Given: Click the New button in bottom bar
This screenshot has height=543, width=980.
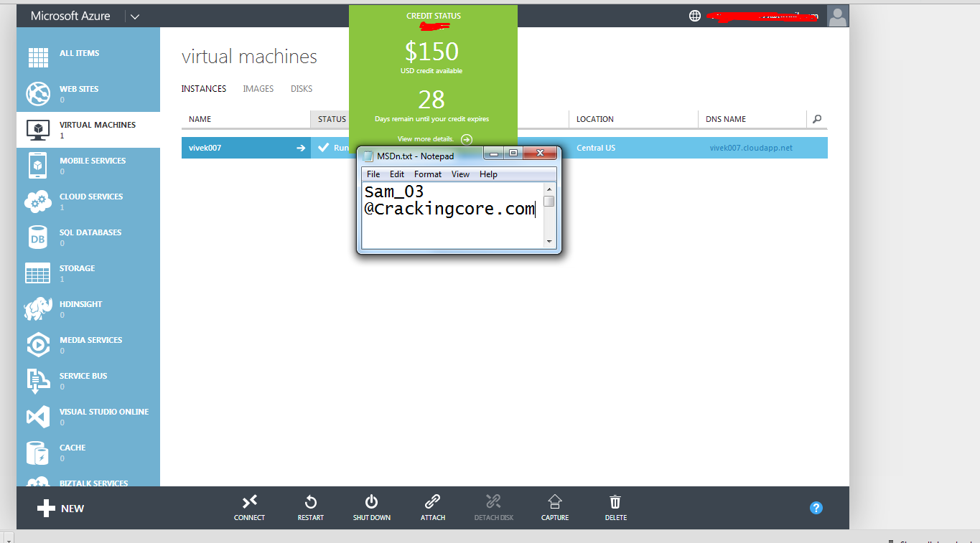Looking at the screenshot, I should click(61, 509).
